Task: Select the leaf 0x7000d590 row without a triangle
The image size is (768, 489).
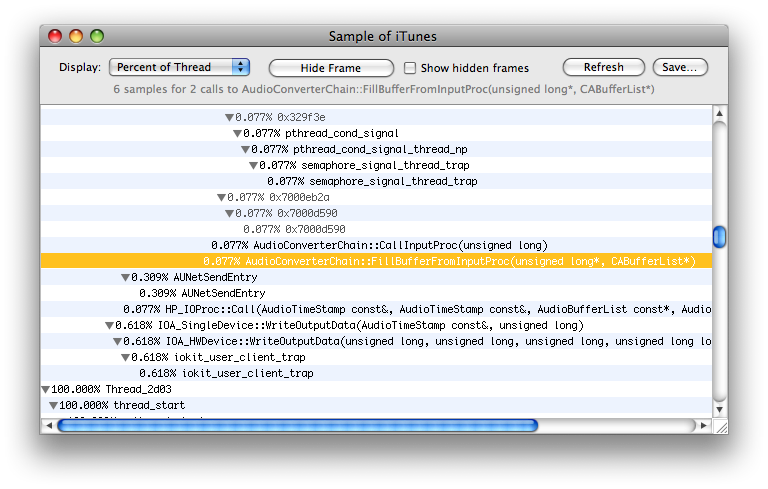Action: 376,229
